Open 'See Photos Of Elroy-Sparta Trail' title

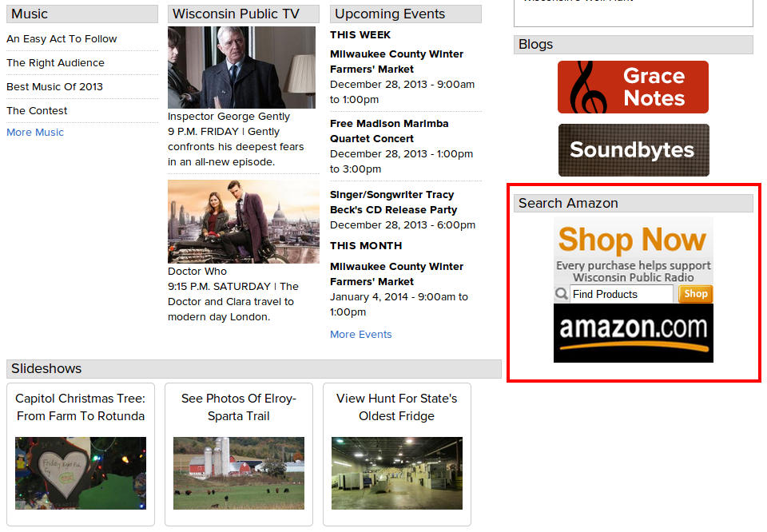tap(239, 407)
